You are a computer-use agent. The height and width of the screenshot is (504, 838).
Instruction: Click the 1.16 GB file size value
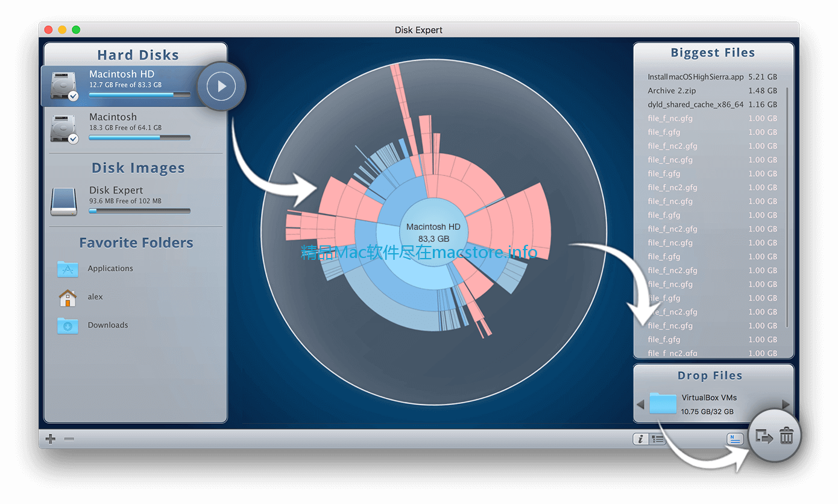click(763, 105)
